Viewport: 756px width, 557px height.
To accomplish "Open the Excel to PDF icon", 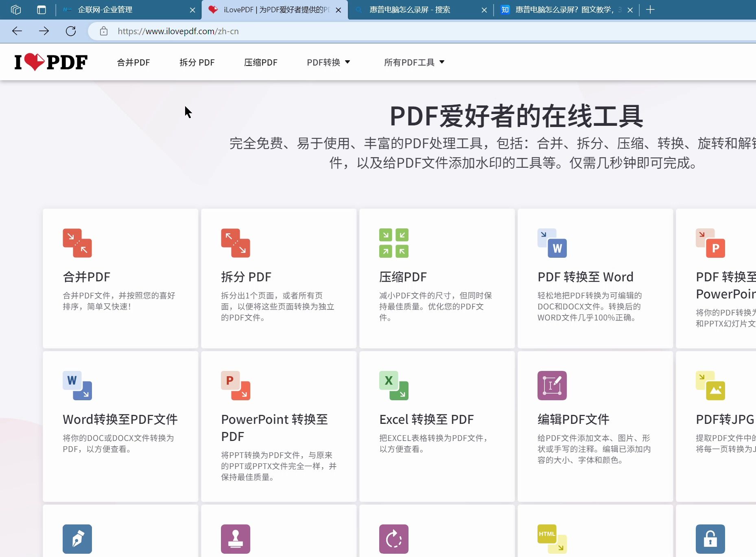I will click(394, 386).
